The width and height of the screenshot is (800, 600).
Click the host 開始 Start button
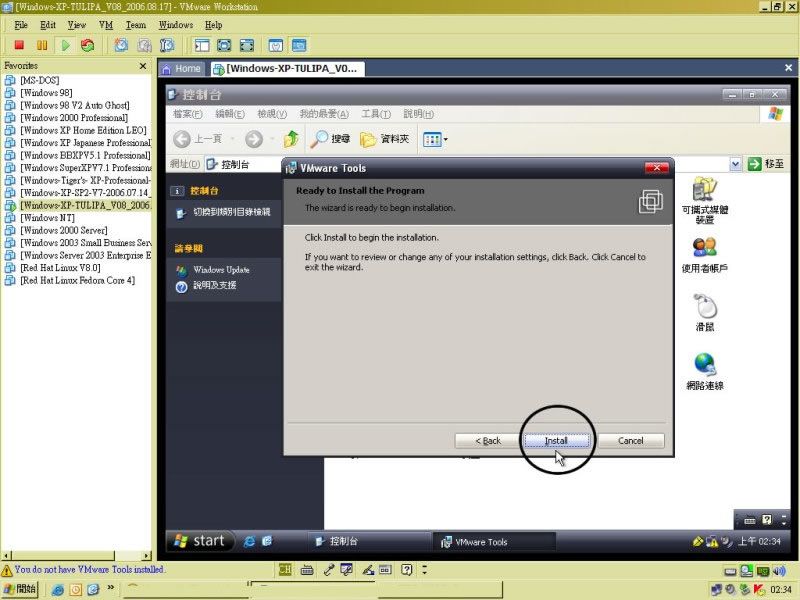pos(20,589)
